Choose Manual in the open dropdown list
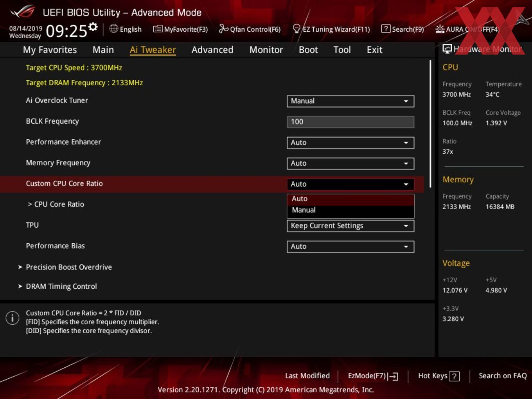The image size is (532, 399). (x=350, y=210)
